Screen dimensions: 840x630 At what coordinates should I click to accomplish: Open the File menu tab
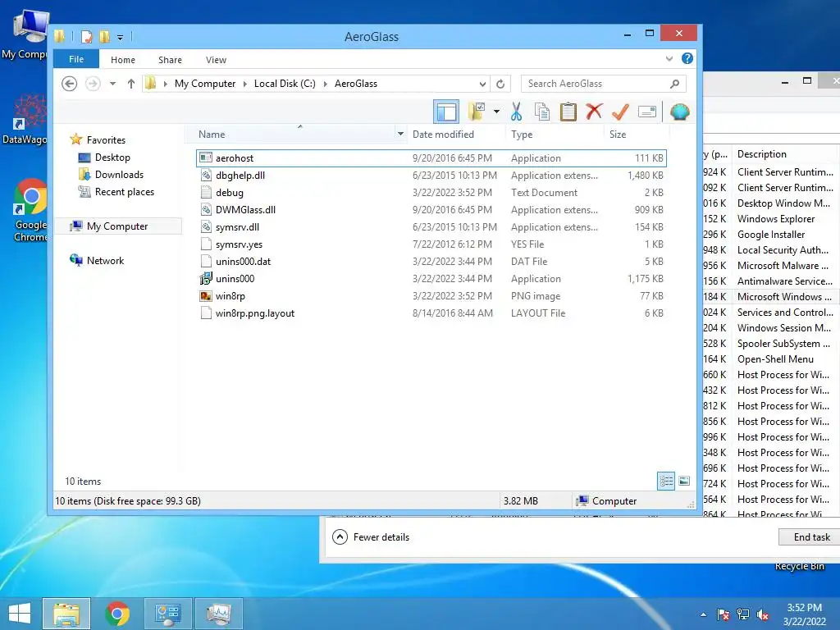pos(76,59)
